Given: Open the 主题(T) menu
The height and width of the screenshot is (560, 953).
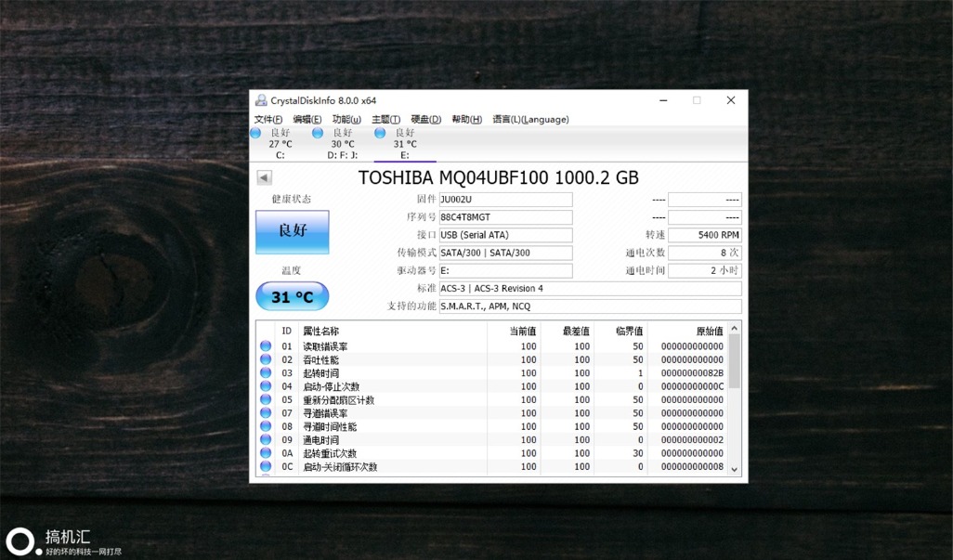Looking at the screenshot, I should coord(386,119).
